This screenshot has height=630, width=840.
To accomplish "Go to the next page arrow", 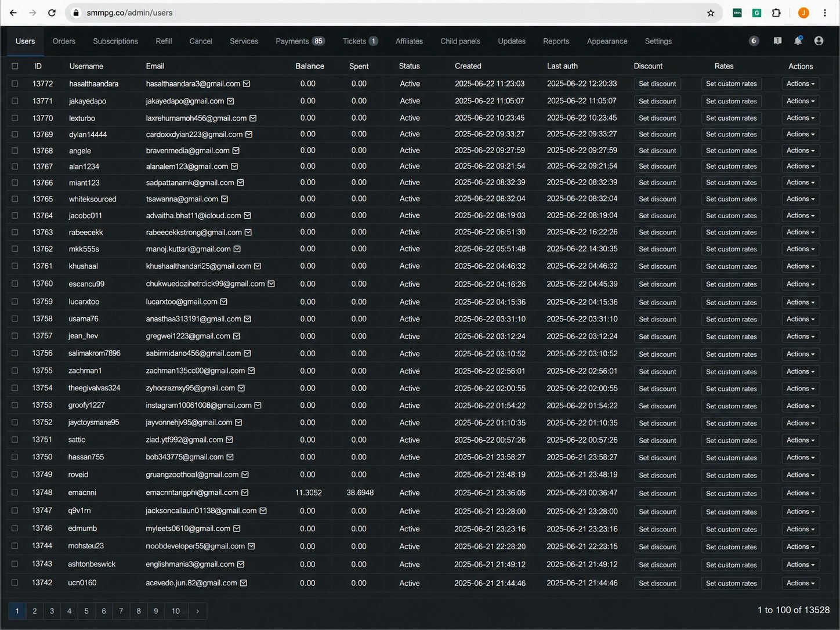I will [197, 611].
